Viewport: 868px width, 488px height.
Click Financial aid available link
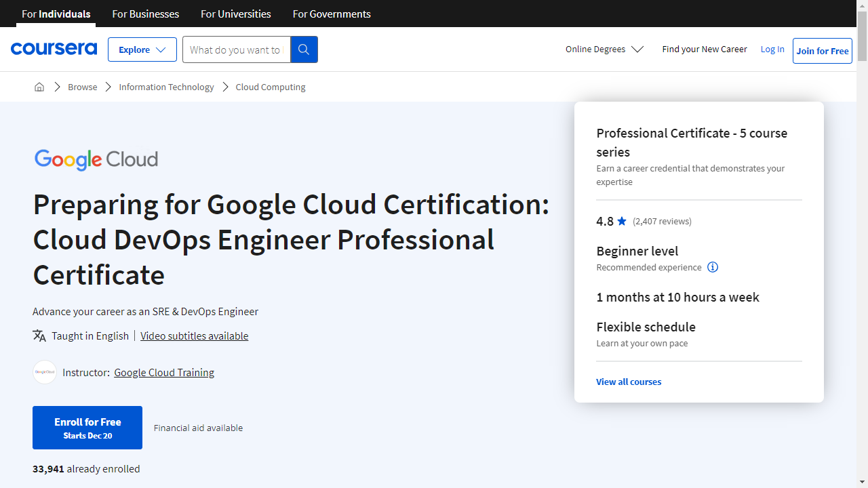click(198, 428)
